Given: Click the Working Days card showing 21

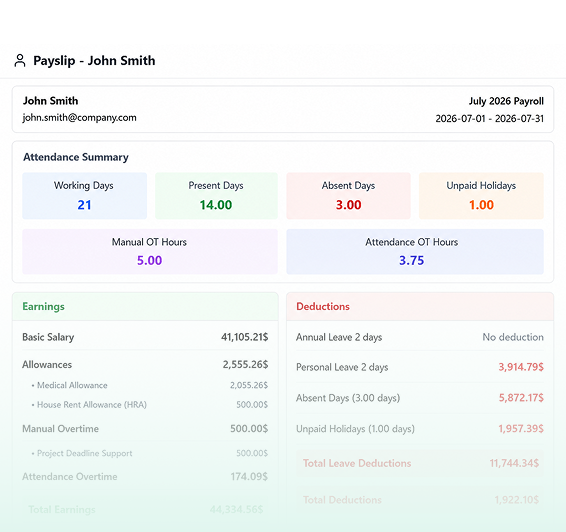Looking at the screenshot, I should coord(84,196).
